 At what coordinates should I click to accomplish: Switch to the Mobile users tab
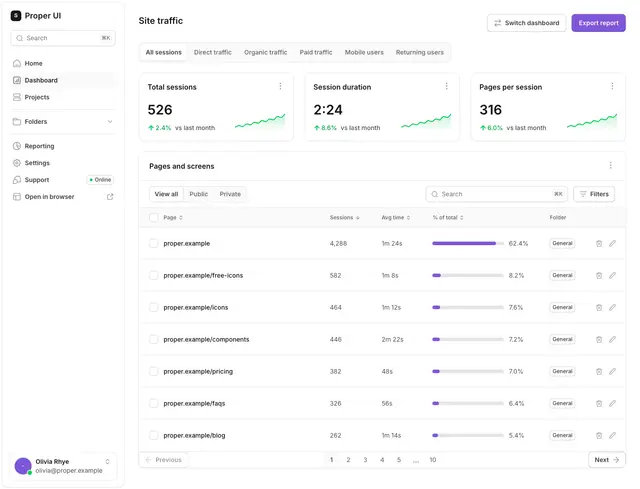364,52
